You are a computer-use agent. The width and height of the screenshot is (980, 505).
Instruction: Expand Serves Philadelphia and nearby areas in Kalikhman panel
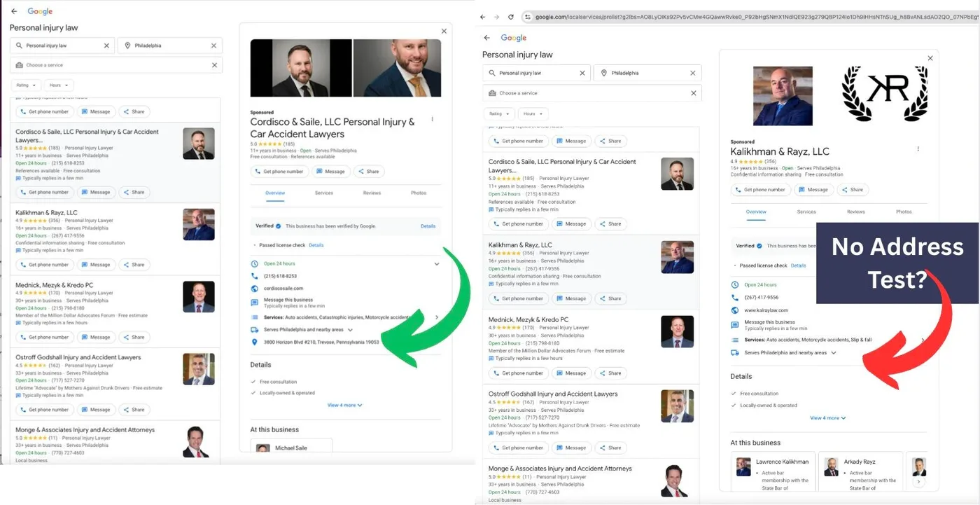[x=833, y=353]
